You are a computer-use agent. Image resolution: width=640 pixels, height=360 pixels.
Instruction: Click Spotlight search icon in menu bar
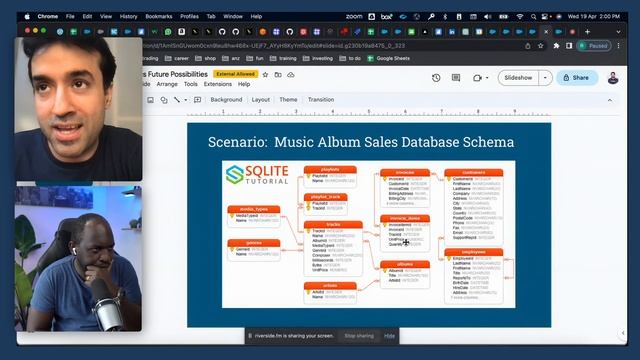pyautogui.click(x=533, y=17)
